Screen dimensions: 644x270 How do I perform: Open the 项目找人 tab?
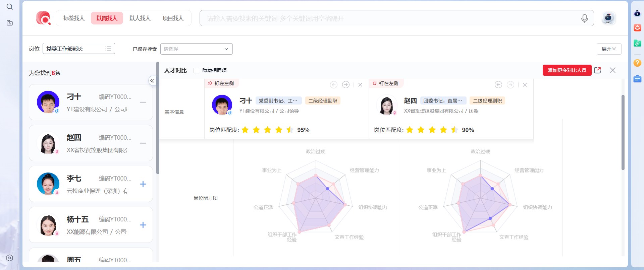coord(173,18)
